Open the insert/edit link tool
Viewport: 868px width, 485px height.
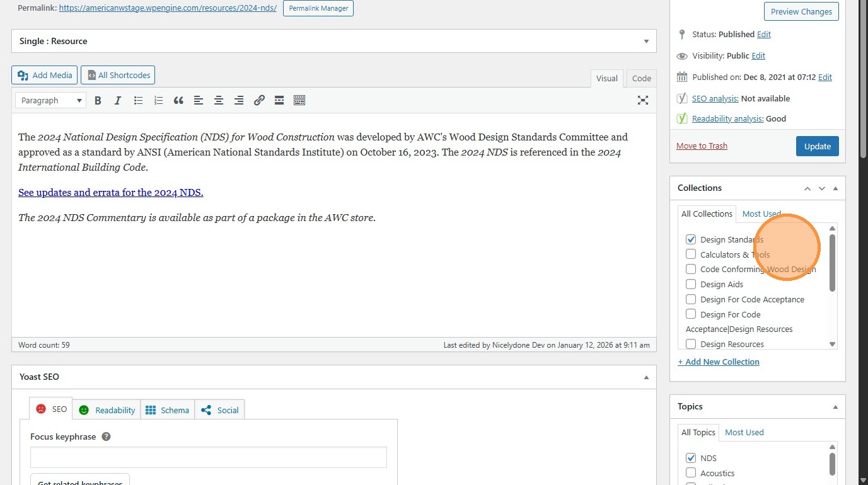point(259,100)
